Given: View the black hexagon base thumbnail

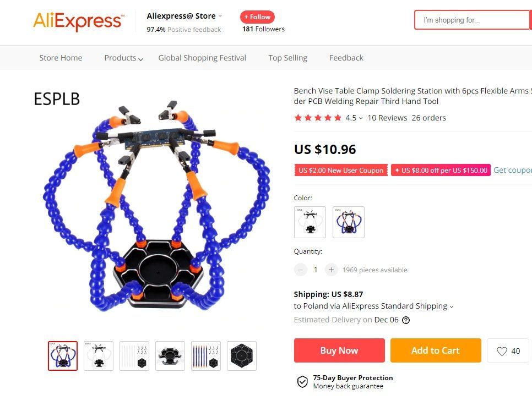Looking at the screenshot, I should click(242, 356).
